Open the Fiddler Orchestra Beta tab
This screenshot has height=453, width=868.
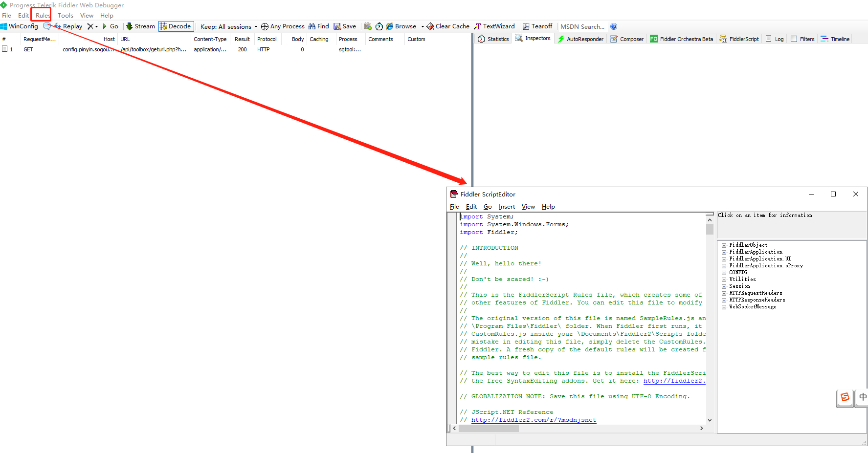coord(682,39)
